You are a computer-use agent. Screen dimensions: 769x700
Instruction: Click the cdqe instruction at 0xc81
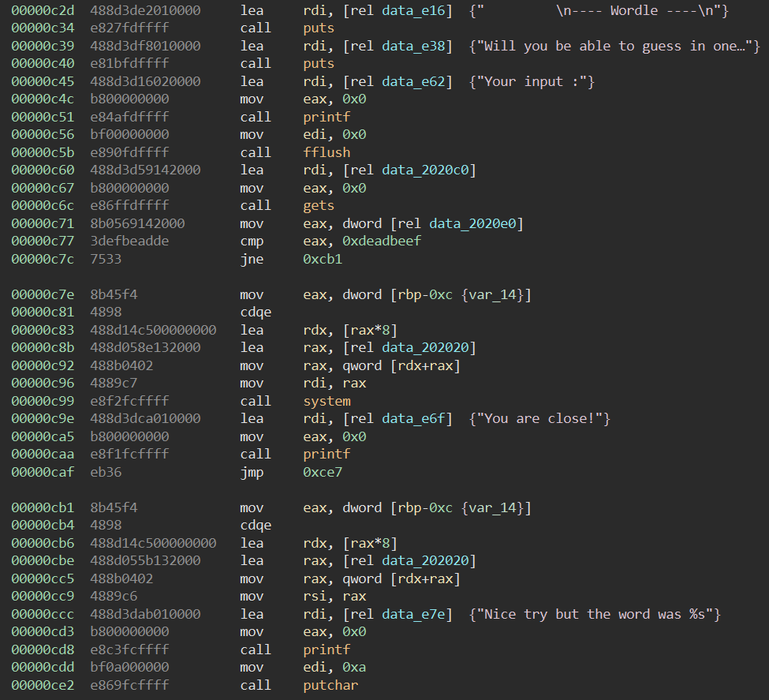tap(255, 312)
